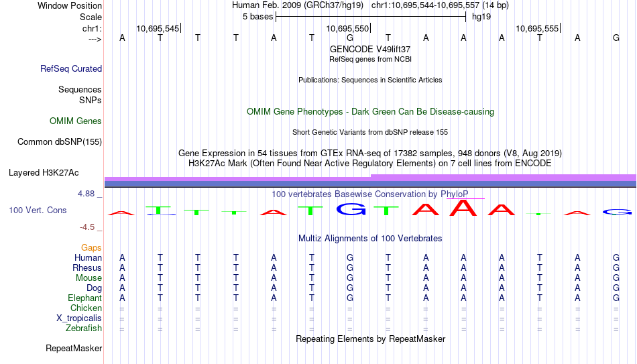
Task: Click the GENCODE V49lift37 track title
Action: coord(370,49)
